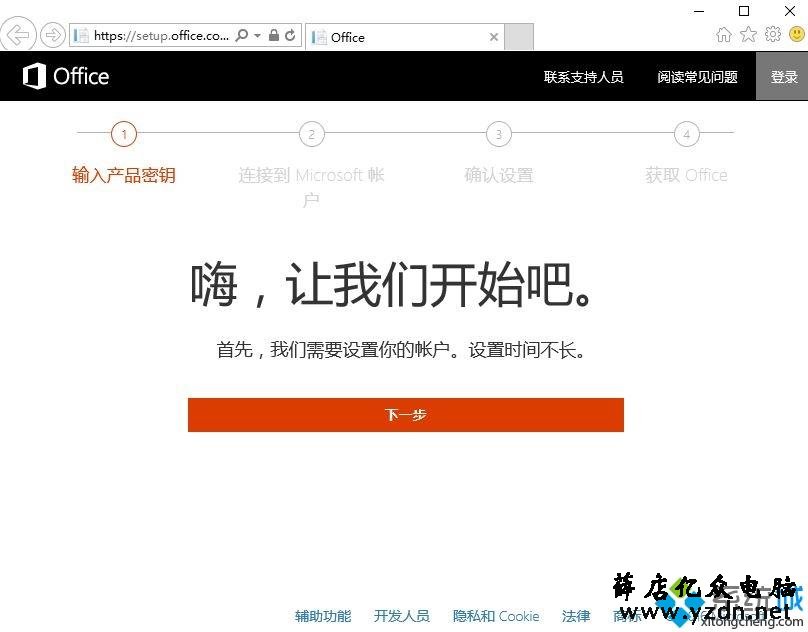Image resolution: width=808 pixels, height=632 pixels.
Task: Click the orange 下一步 button
Action: pos(406,415)
